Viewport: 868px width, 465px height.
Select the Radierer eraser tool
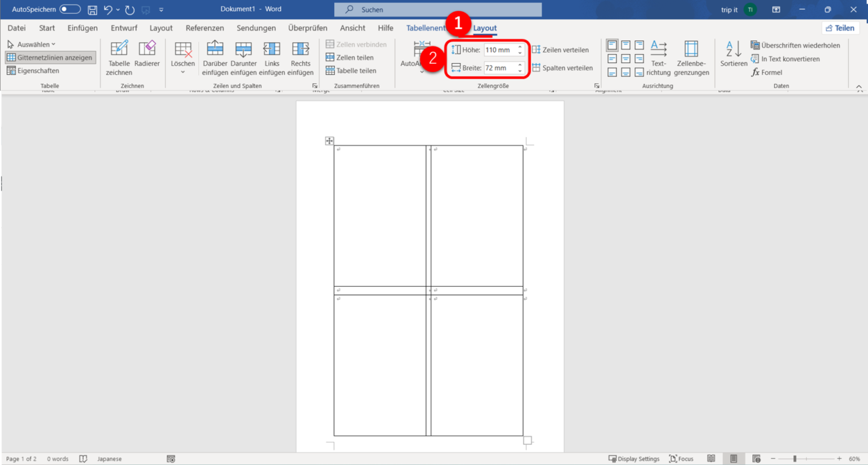147,54
